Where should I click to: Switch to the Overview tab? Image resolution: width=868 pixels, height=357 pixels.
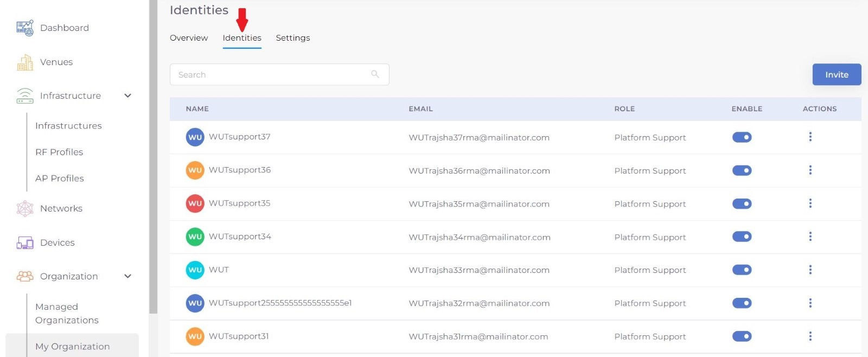tap(189, 38)
